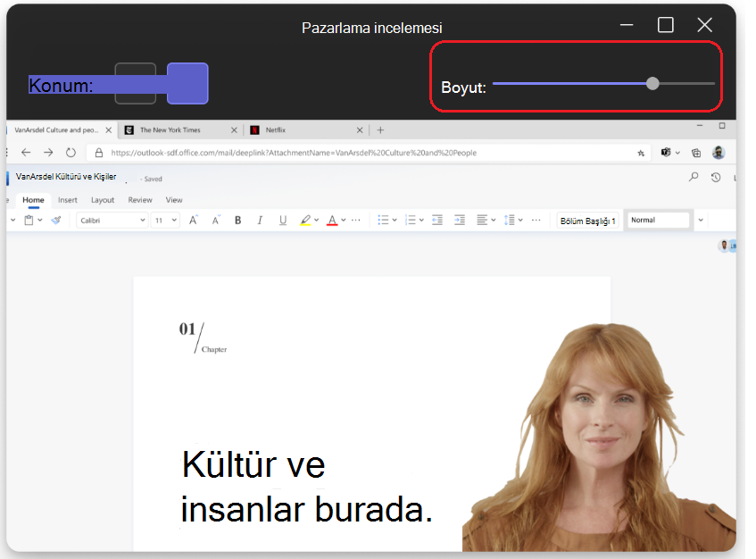Expand the alignment options arrow
This screenshot has width=756, height=559.
point(494,221)
